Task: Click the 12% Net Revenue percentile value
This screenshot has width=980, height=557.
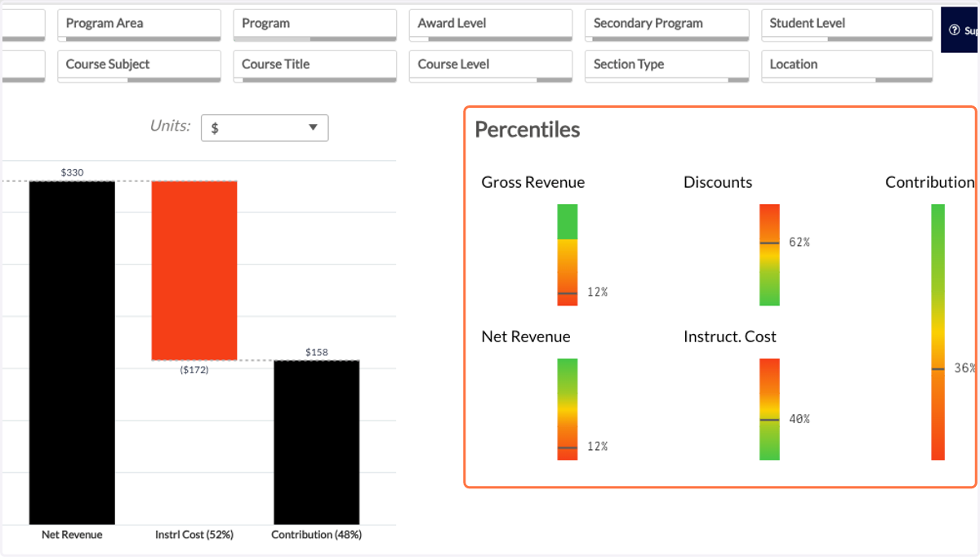Action: 598,447
